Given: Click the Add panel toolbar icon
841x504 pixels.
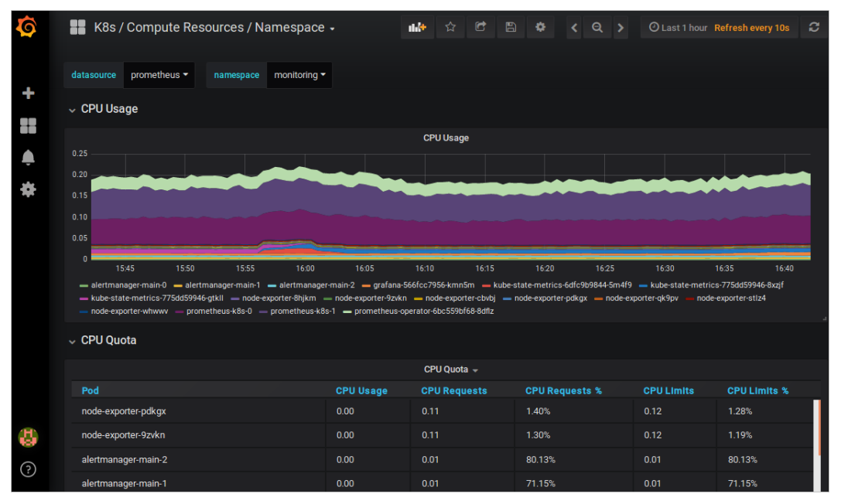Looking at the screenshot, I should click(x=417, y=28).
